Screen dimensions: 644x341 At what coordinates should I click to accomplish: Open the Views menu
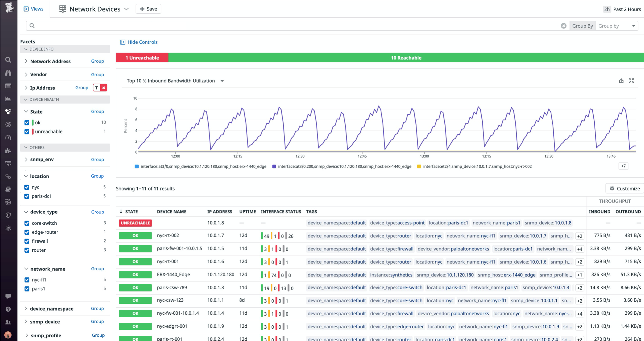[33, 8]
